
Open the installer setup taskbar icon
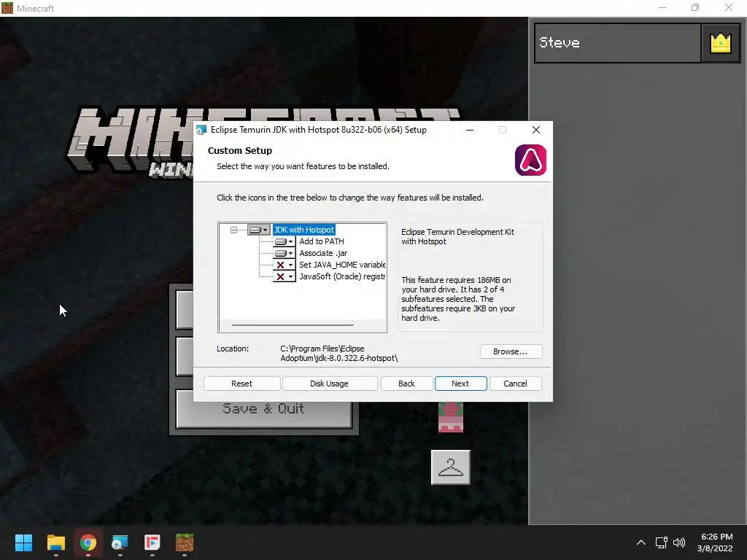[120, 542]
